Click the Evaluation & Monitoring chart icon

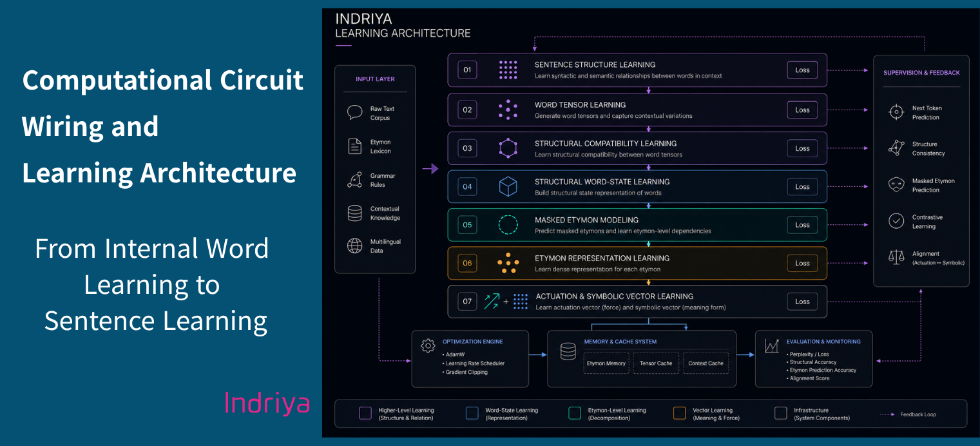coord(771,346)
